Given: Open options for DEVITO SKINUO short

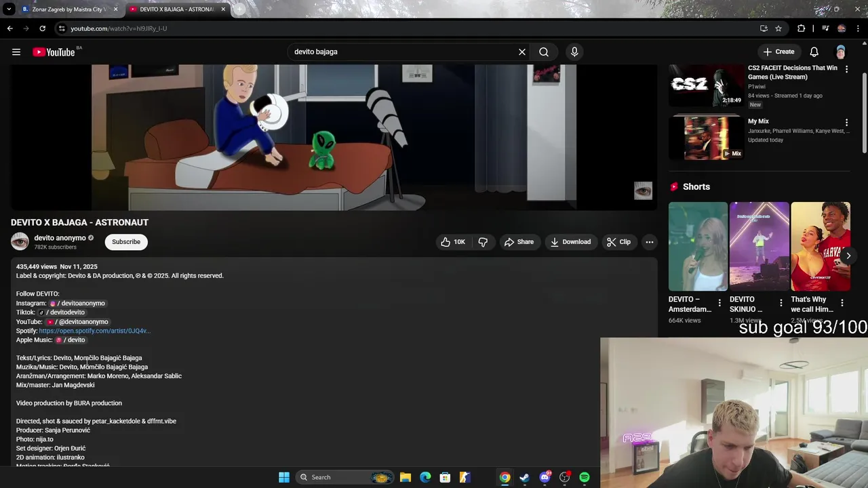Looking at the screenshot, I should pyautogui.click(x=781, y=303).
